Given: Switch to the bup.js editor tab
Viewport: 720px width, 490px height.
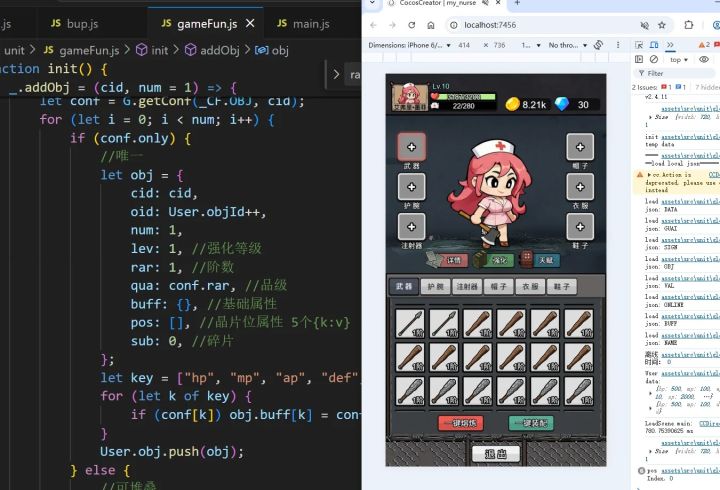Looking at the screenshot, I should tap(75, 24).
